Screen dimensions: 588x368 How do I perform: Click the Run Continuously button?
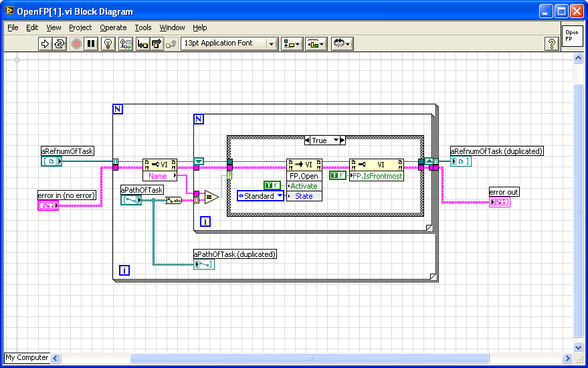click(60, 43)
